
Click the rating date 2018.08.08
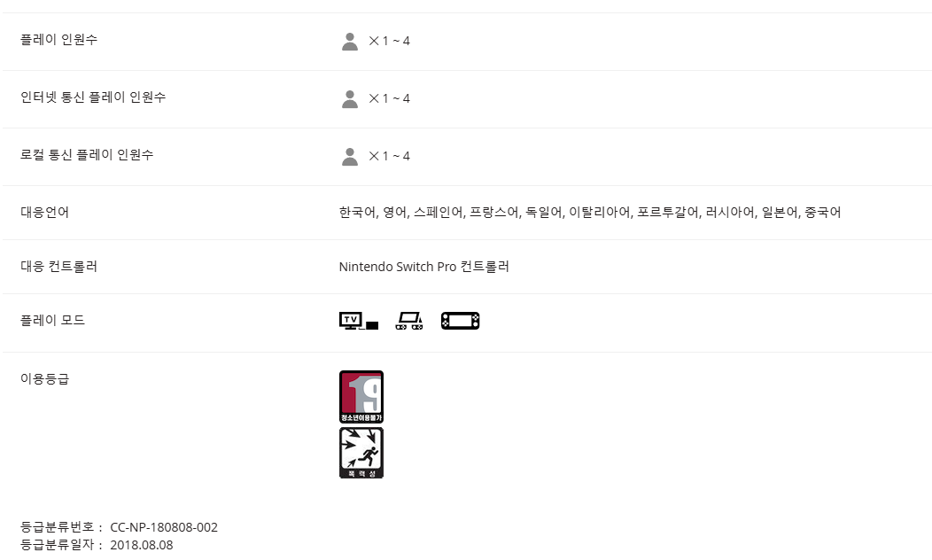[x=142, y=545]
